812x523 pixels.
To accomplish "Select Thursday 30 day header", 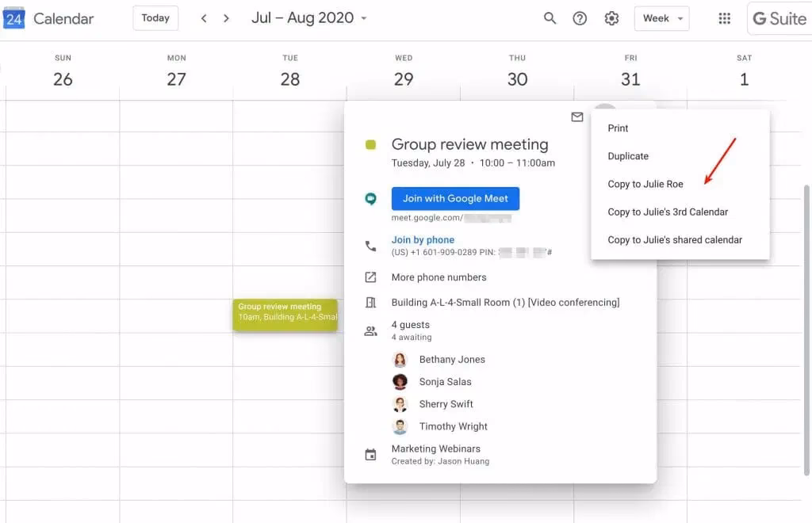I will pyautogui.click(x=517, y=71).
